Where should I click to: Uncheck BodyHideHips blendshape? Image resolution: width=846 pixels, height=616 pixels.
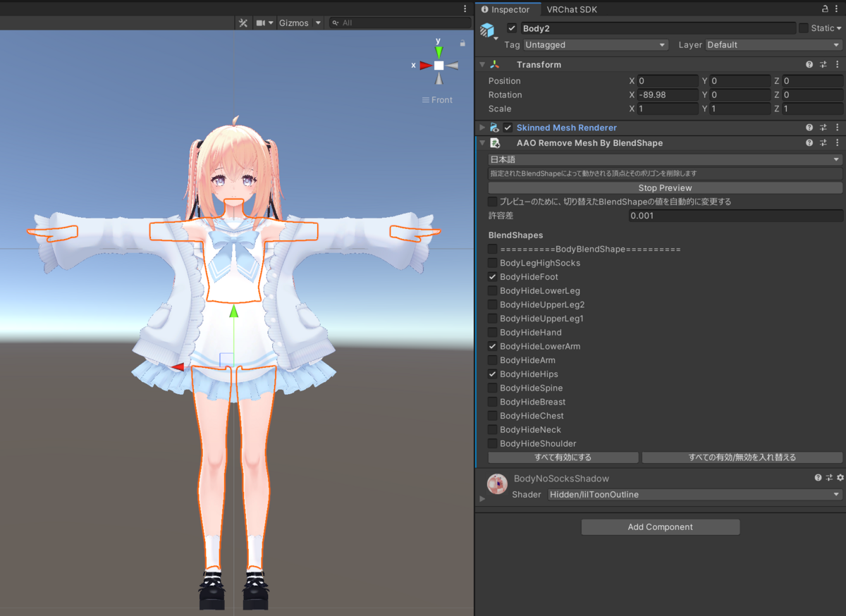[x=492, y=374]
